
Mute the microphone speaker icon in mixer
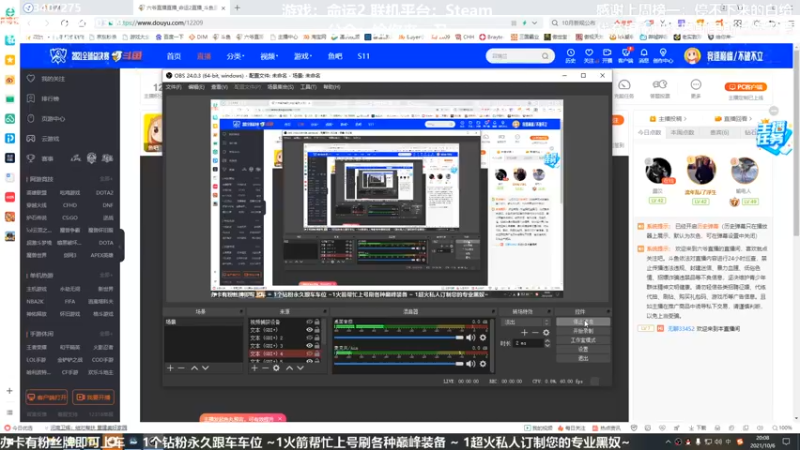click(x=470, y=364)
